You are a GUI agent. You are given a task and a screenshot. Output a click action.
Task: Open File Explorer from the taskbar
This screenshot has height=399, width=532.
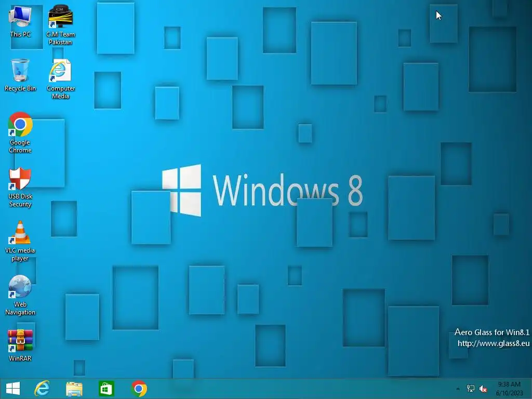tap(74, 389)
